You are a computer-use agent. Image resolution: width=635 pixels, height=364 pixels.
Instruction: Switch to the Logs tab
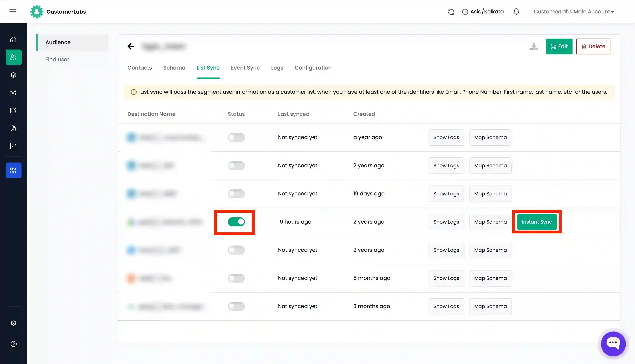click(277, 67)
